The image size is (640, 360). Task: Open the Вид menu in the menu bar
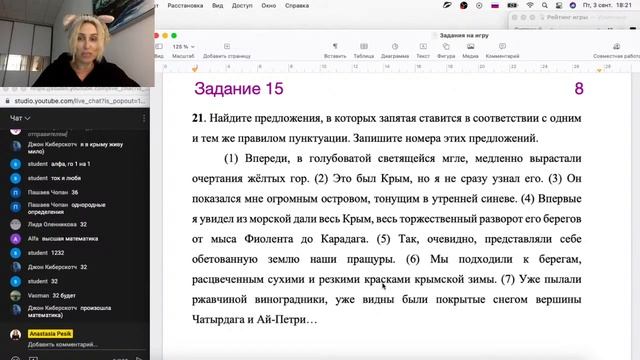pyautogui.click(x=218, y=6)
